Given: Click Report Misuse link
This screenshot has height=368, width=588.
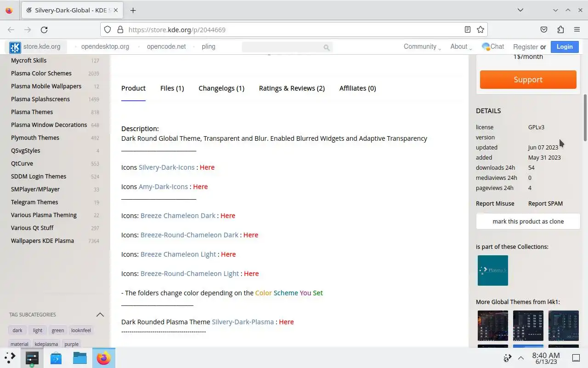Looking at the screenshot, I should point(495,203).
